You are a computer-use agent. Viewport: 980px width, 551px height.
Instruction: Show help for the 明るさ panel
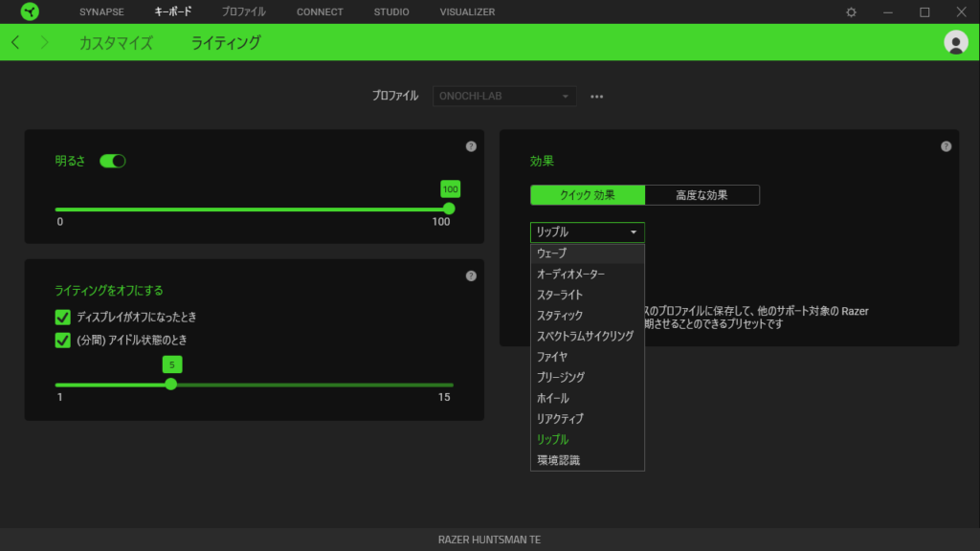click(471, 146)
